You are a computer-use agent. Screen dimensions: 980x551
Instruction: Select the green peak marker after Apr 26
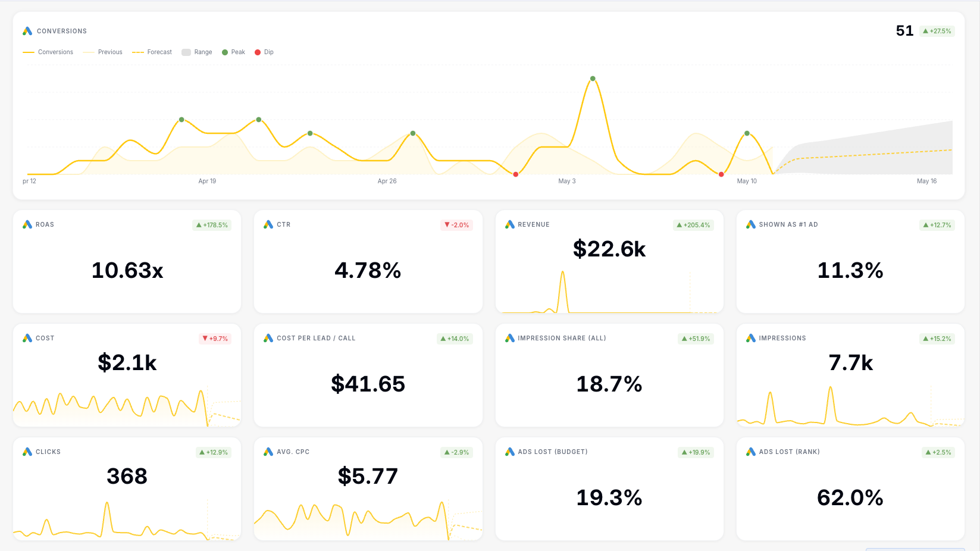click(413, 133)
